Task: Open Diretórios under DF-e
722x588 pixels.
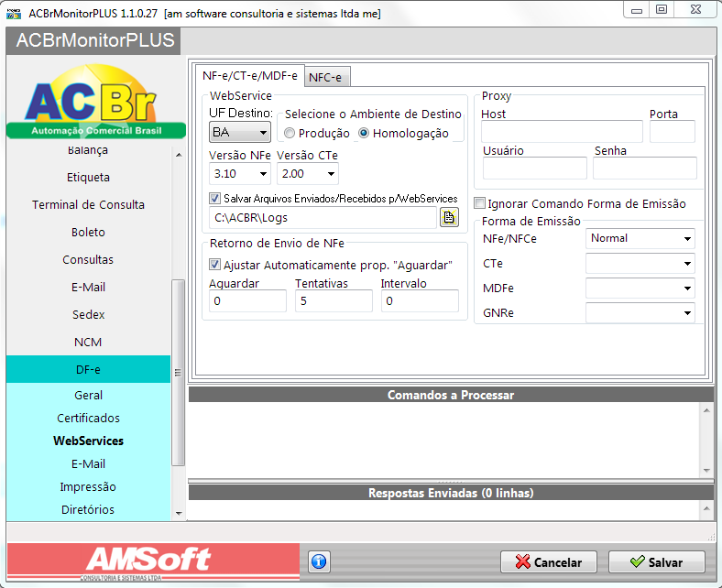Action: pos(88,510)
